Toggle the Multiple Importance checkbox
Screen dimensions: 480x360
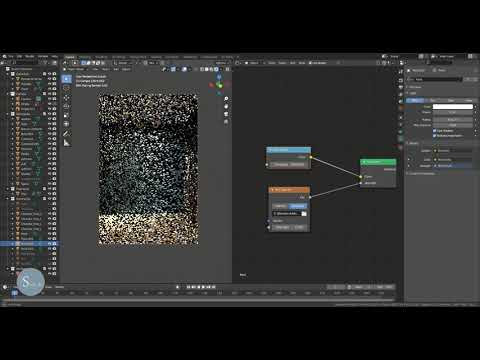pos(435,136)
